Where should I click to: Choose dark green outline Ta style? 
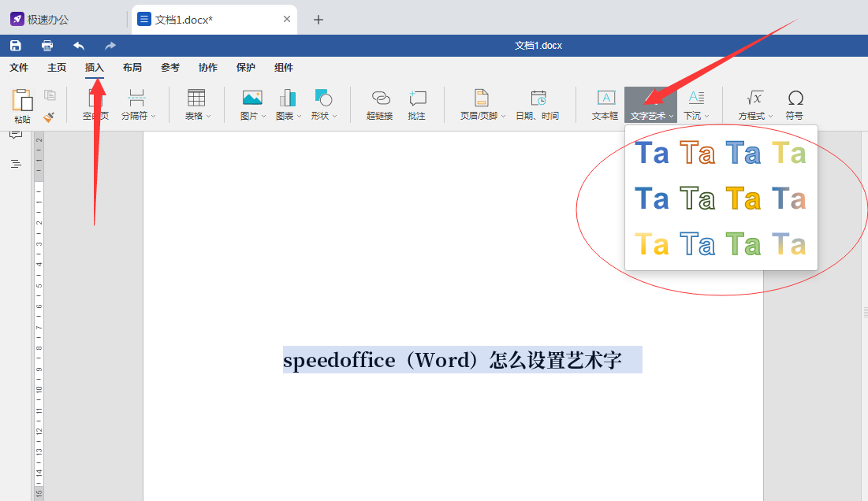697,199
